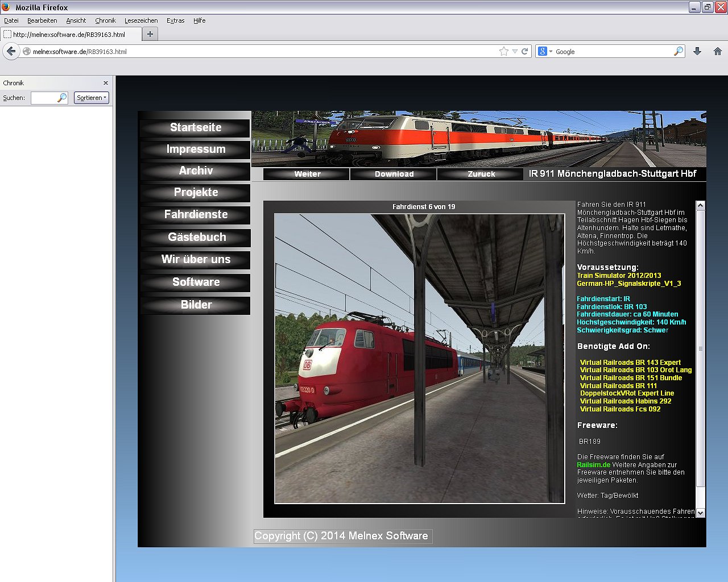Click the text 'Schwierigkeitsgrad: Schwer'
The image size is (728, 582).
pyautogui.click(x=622, y=330)
